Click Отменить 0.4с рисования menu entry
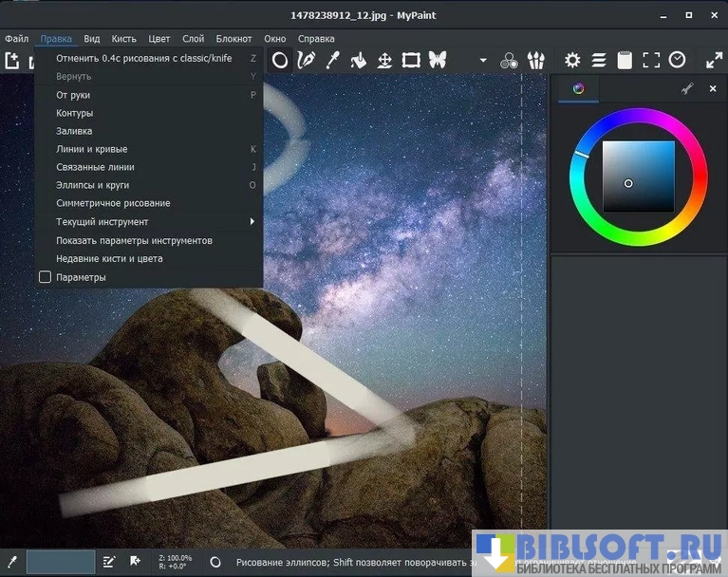The width and height of the screenshot is (728, 577). 142,58
